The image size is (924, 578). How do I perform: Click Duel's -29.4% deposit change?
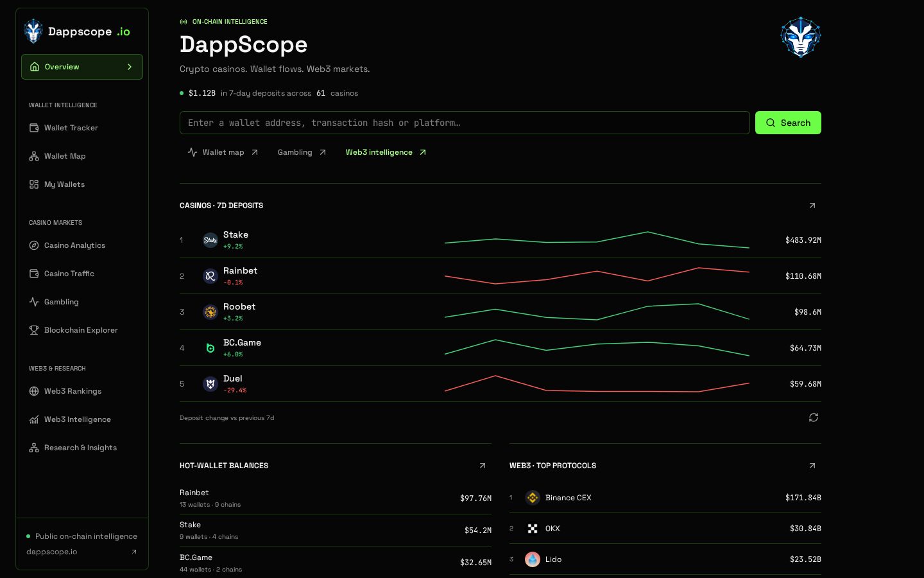click(235, 390)
